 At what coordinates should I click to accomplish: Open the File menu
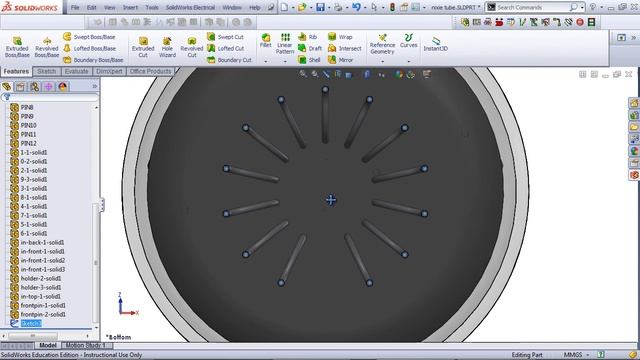click(x=75, y=7)
